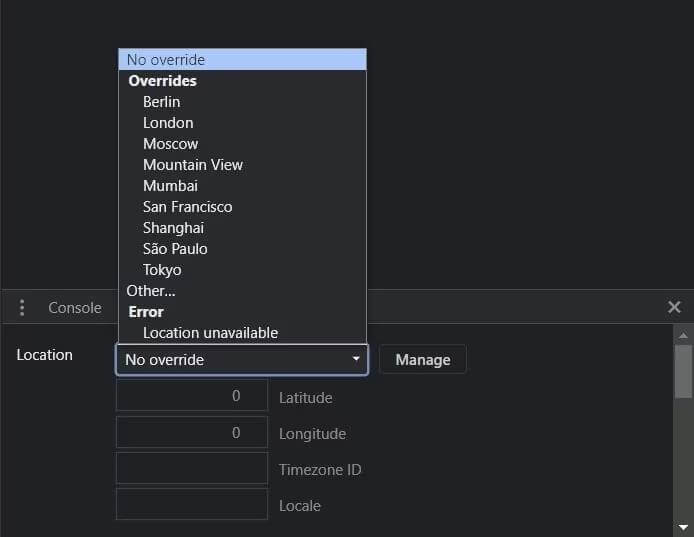
Task: Click the Latitude label
Action: click(x=305, y=398)
